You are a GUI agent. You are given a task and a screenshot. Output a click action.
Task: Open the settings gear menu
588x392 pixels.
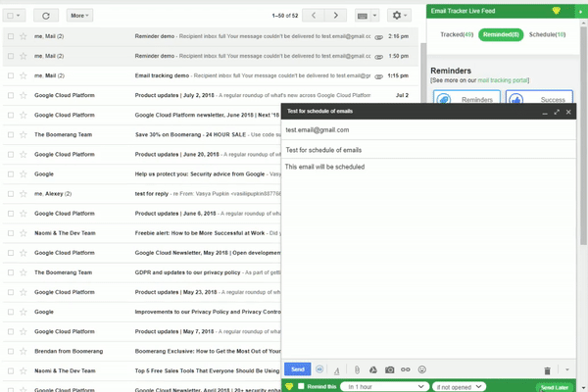pyautogui.click(x=400, y=16)
